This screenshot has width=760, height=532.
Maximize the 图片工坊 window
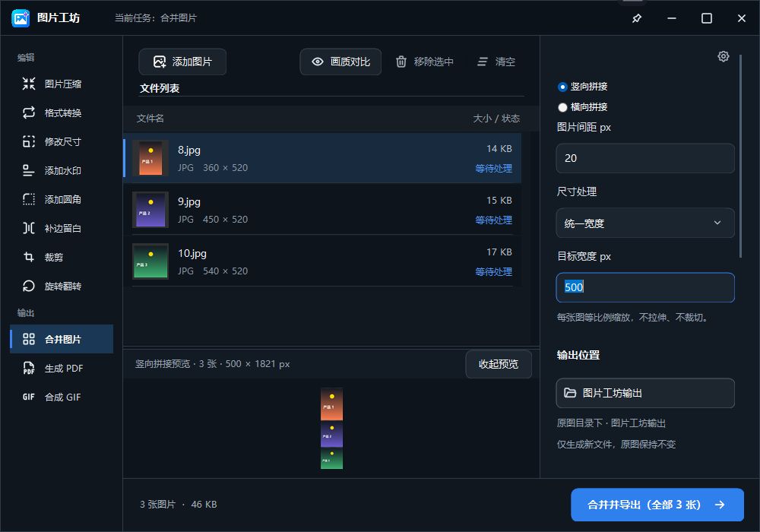[x=707, y=18]
